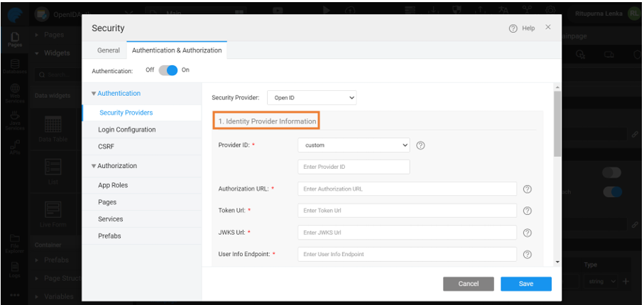Collapse the Authorization section
644x305 pixels.
coord(114,166)
